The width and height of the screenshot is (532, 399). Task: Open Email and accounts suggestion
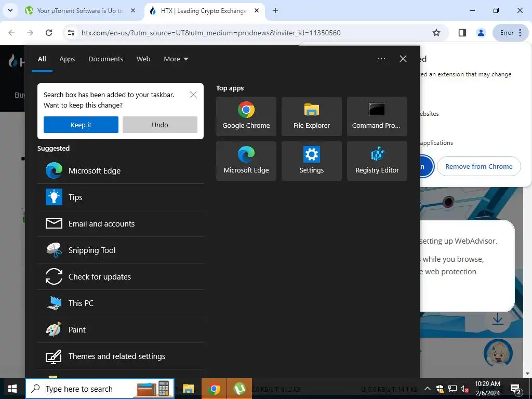point(121,223)
